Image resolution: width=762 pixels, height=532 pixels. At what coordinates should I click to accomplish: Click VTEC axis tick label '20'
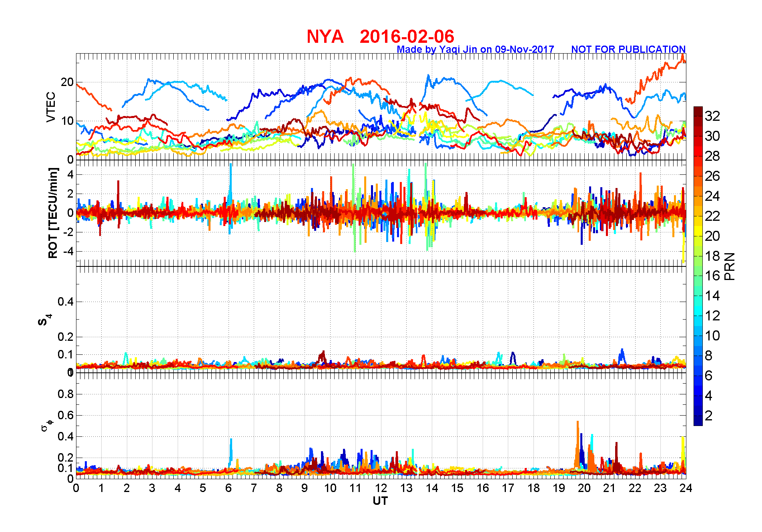coord(67,82)
